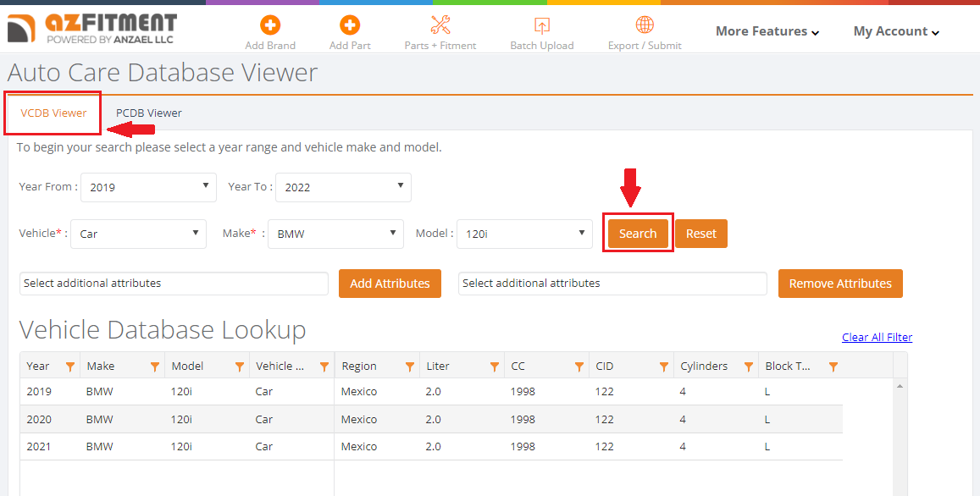Screen dimensions: 980x496
Task: Filter the Liter column
Action: [x=495, y=366]
